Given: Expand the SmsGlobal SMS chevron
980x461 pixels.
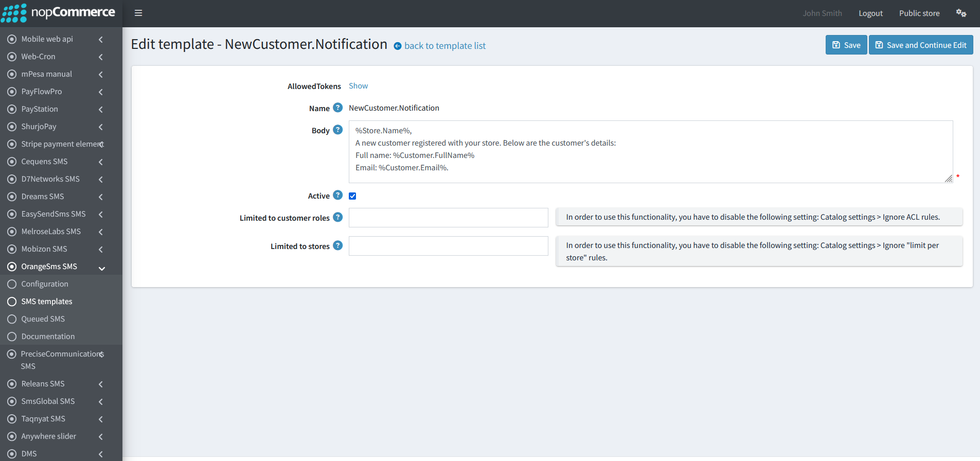Looking at the screenshot, I should [101, 402].
